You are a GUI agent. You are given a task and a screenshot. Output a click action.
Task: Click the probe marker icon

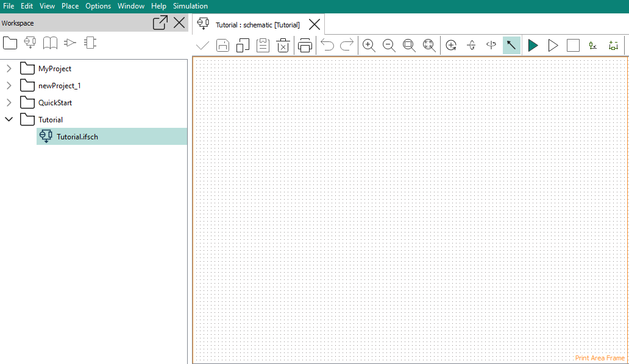[593, 46]
